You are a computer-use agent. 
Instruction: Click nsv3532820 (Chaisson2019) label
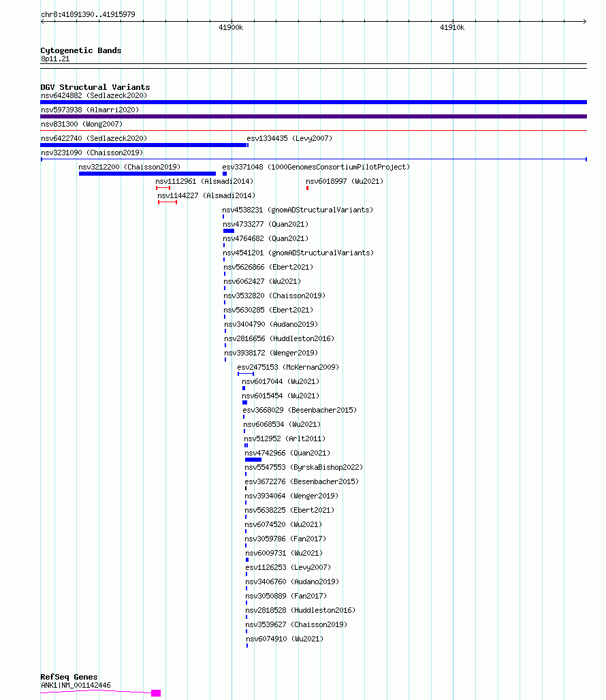[x=274, y=296]
